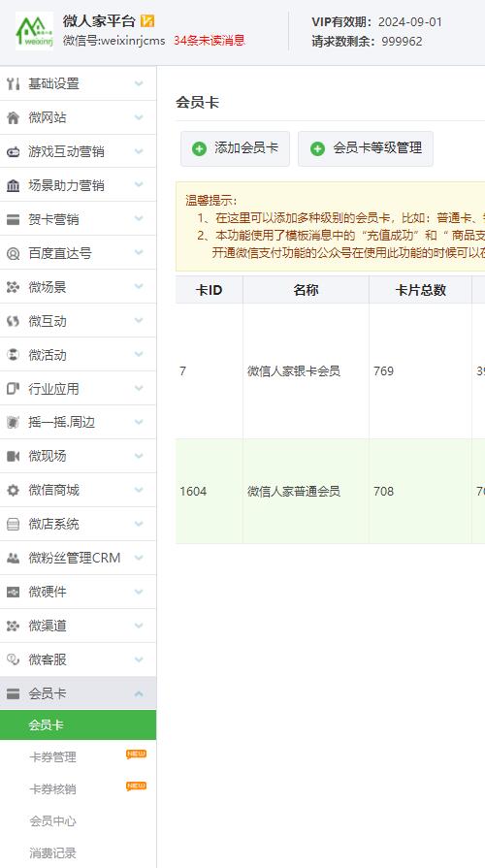Expand the 微信商城 chevron
This screenshot has width=485, height=868.
pos(139,490)
